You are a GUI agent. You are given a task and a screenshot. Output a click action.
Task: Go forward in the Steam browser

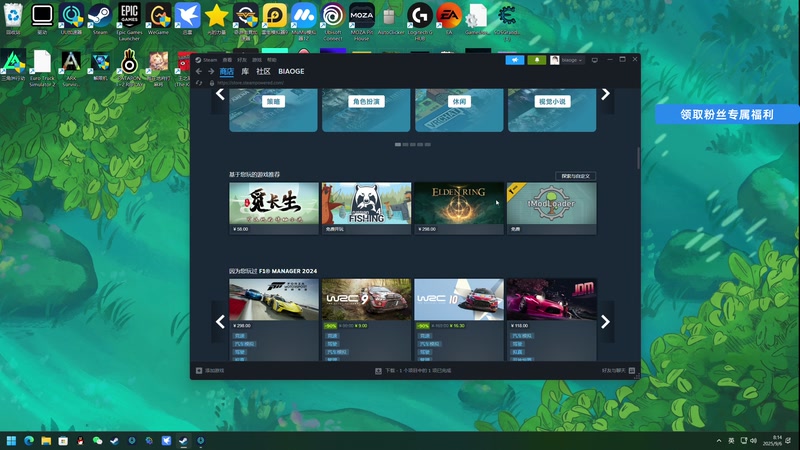pyautogui.click(x=211, y=71)
